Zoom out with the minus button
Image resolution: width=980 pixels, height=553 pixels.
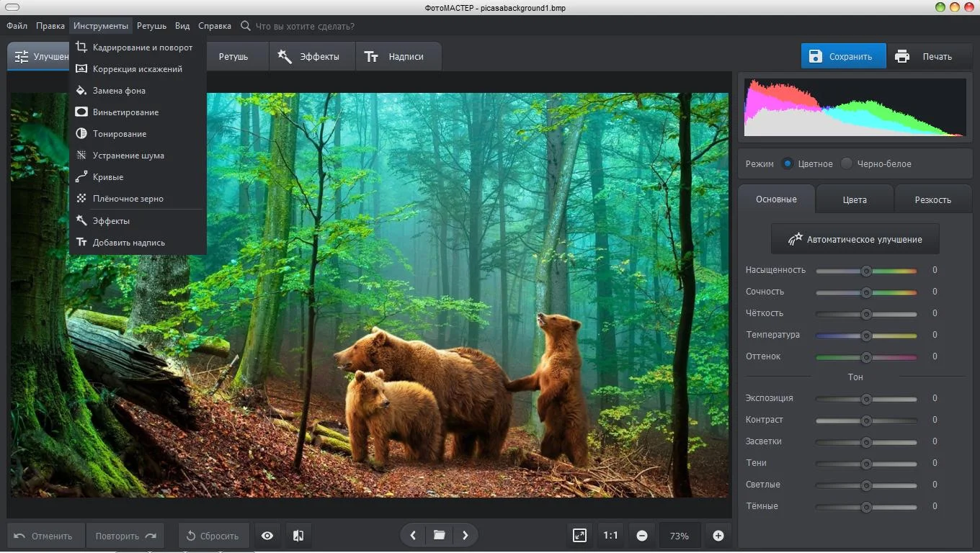(x=642, y=536)
